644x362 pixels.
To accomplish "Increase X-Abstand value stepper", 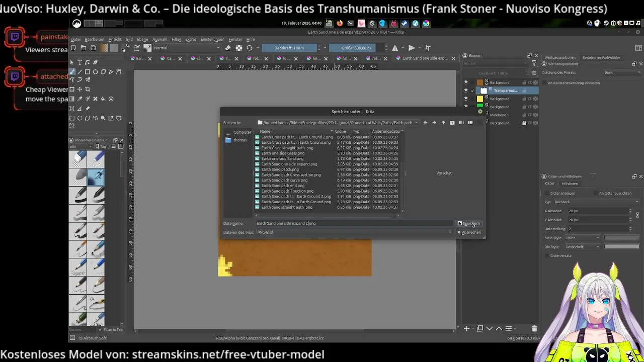I will pyautogui.click(x=630, y=210).
